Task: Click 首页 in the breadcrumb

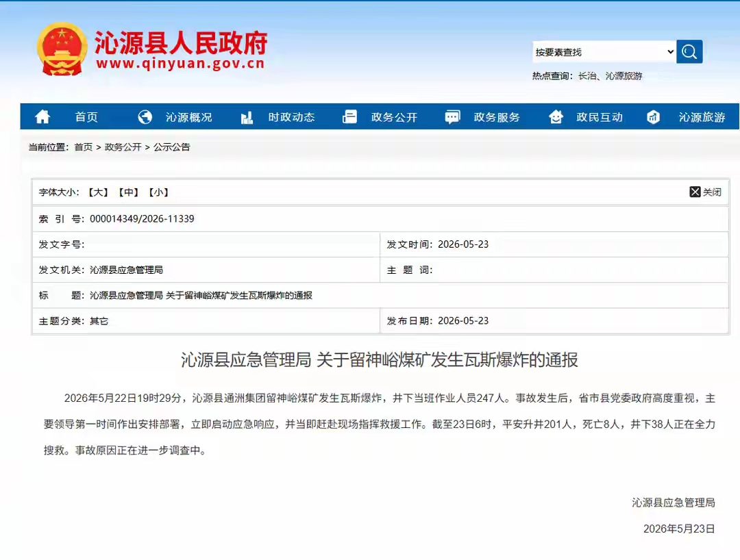Action: coord(84,147)
